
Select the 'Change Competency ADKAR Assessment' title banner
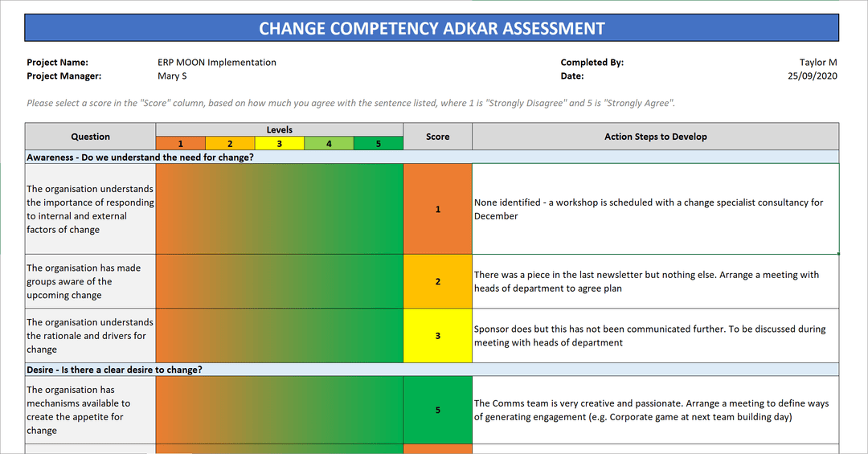click(x=432, y=29)
